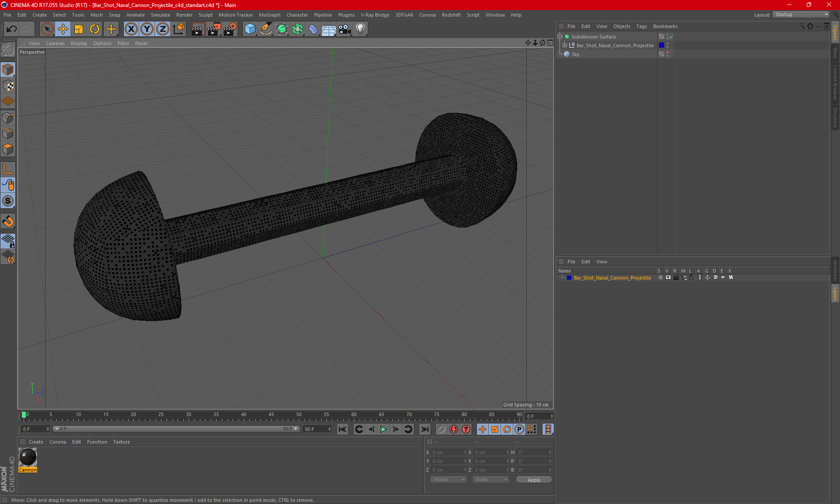The width and height of the screenshot is (840, 504).
Task: Toggle layer Solo dot in Layer Manager
Action: tap(660, 277)
